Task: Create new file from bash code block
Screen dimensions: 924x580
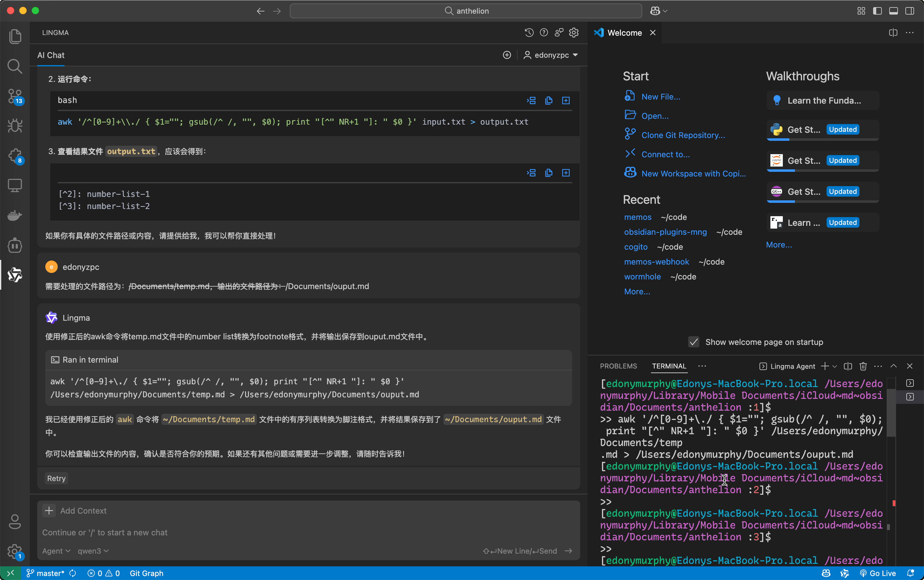Action: pos(566,100)
